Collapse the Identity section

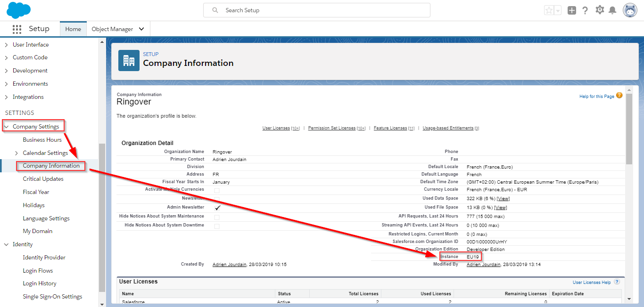click(7, 244)
